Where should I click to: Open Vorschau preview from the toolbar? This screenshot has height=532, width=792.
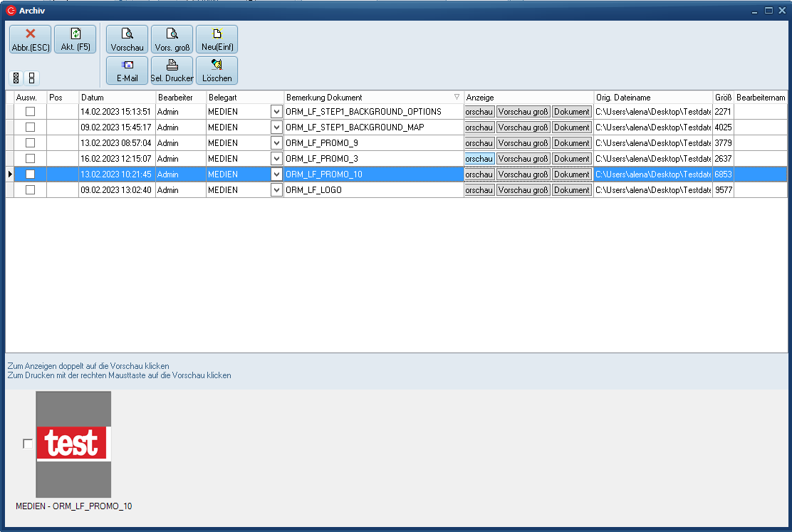(127, 39)
